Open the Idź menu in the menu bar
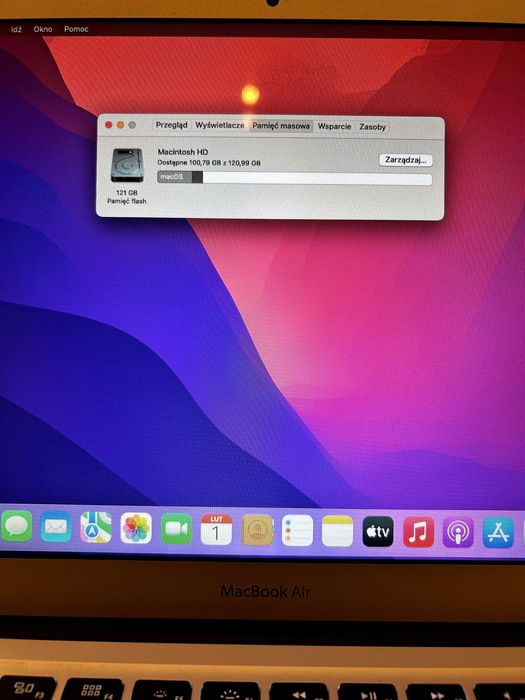The width and height of the screenshot is (525, 700). click(x=16, y=29)
